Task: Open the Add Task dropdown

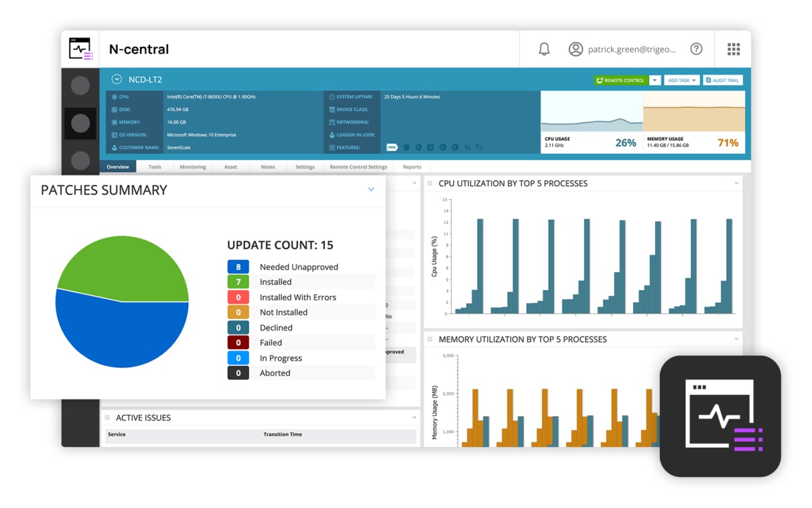Action: 681,81
